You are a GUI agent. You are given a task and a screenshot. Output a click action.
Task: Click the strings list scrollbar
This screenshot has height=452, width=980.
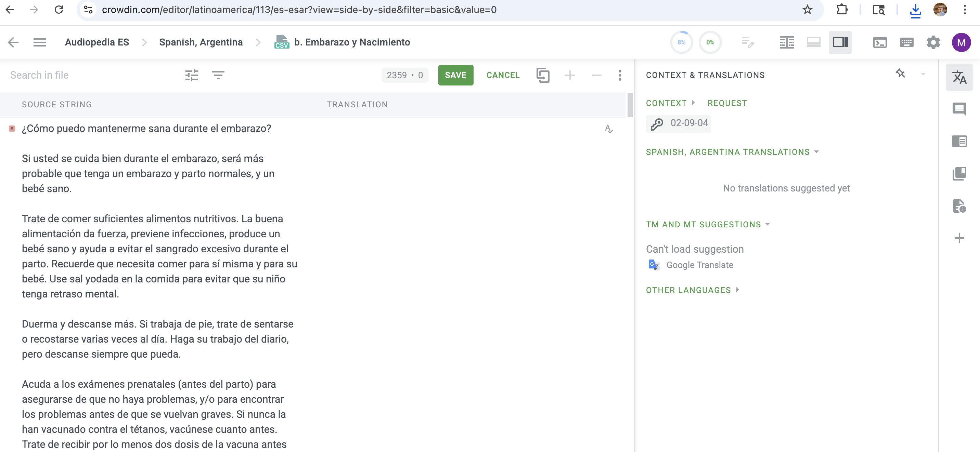point(630,105)
